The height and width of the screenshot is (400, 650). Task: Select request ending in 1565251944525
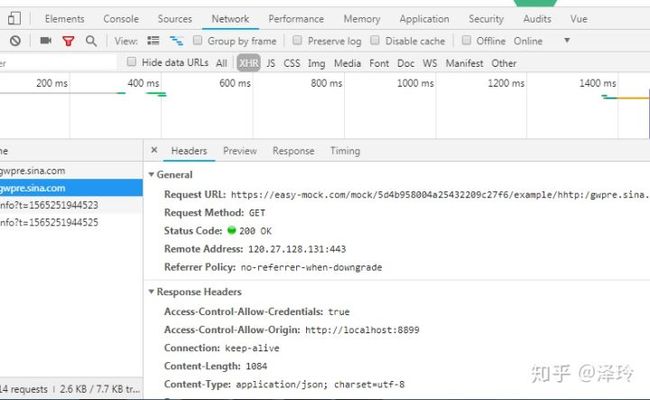coord(71,222)
